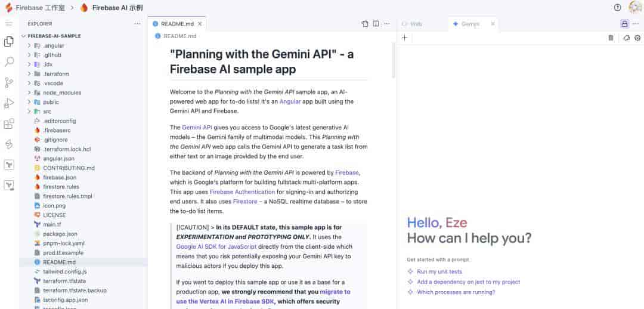Open the user profile avatar

pos(636,7)
